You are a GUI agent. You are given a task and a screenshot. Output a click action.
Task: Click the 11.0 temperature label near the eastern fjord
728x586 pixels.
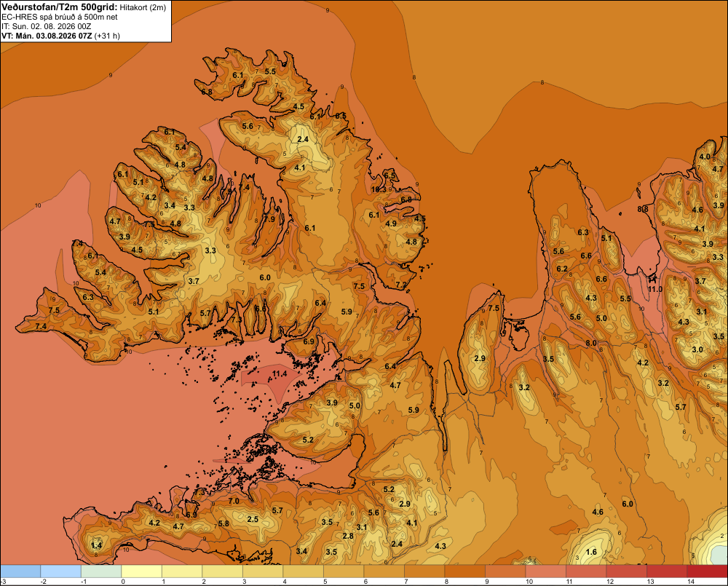(655, 289)
